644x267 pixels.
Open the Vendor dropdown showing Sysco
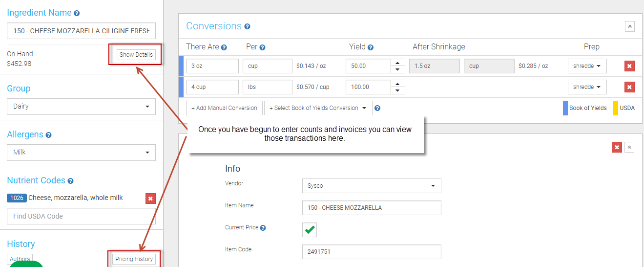pyautogui.click(x=372, y=186)
